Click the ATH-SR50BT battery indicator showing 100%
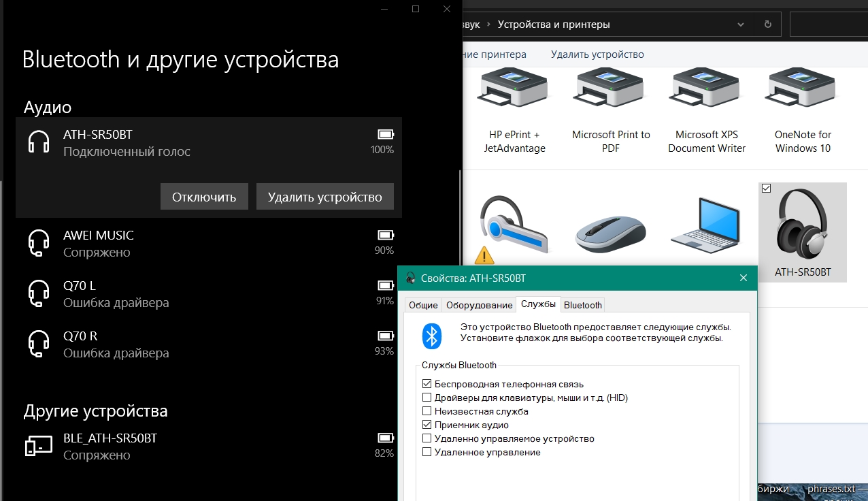This screenshot has height=501, width=868. tap(386, 134)
